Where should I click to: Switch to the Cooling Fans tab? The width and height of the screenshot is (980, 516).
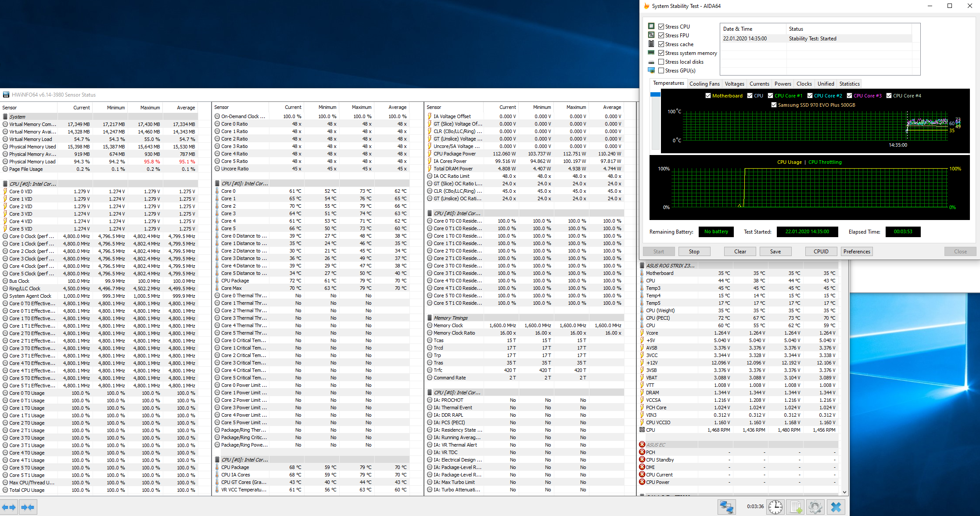[x=704, y=84]
